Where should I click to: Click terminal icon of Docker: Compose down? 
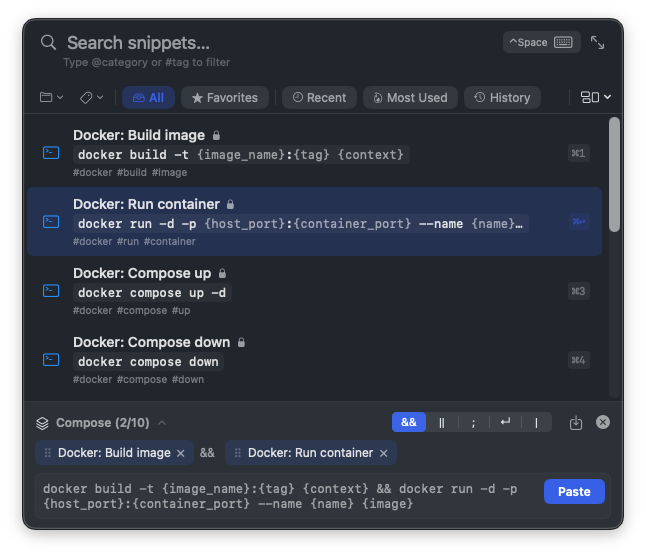(51, 360)
